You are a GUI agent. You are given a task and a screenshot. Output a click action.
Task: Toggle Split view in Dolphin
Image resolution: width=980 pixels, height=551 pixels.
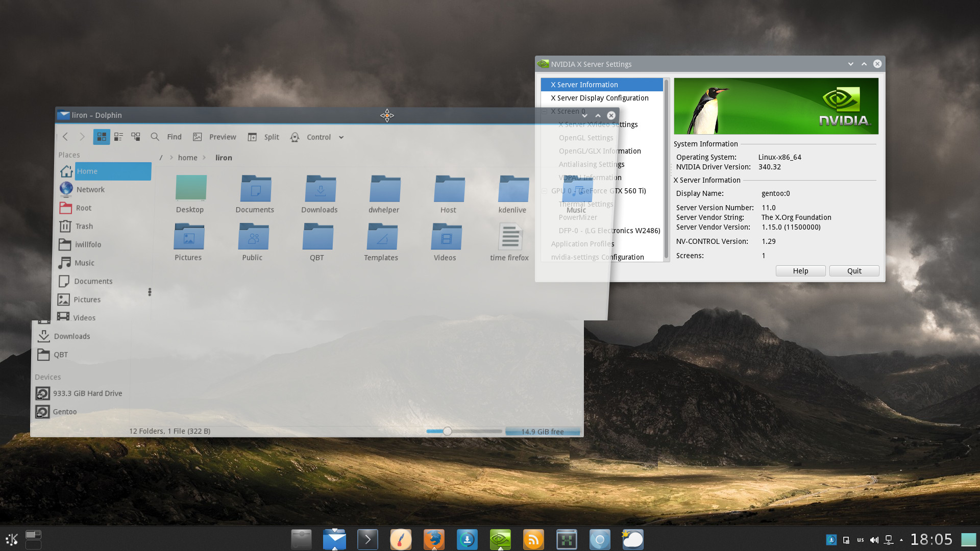263,137
